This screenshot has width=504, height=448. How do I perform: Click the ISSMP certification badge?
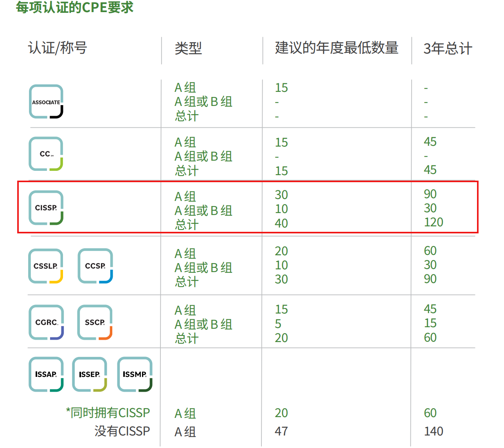(135, 374)
